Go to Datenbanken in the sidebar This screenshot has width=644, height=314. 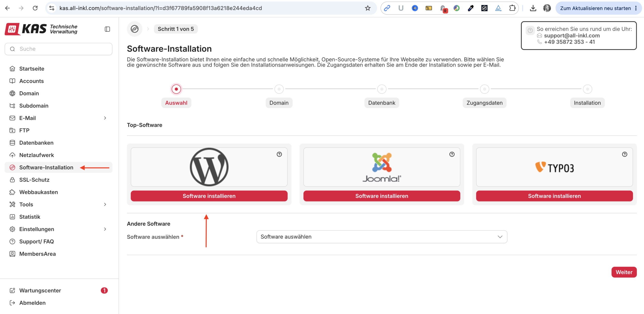pyautogui.click(x=58, y=143)
